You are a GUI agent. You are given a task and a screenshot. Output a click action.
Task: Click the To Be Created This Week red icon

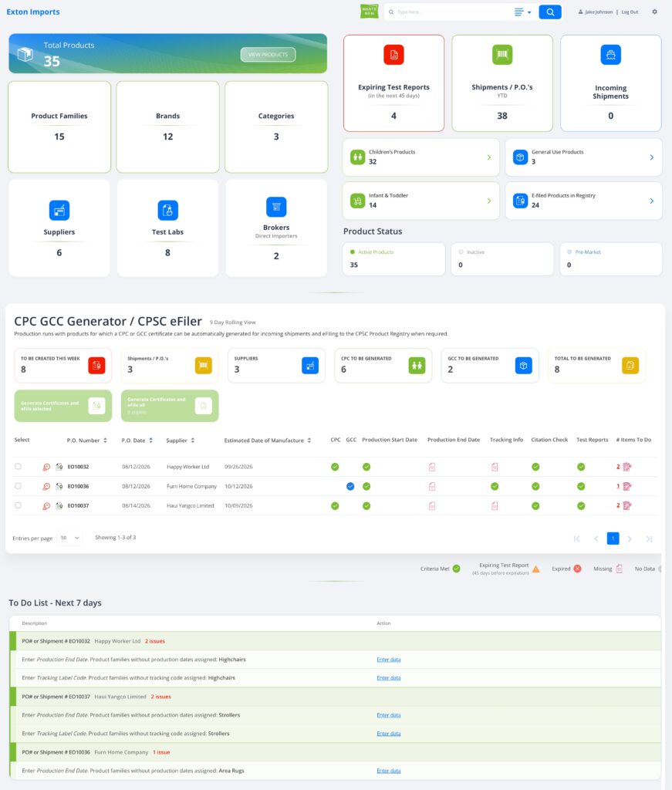tap(96, 365)
